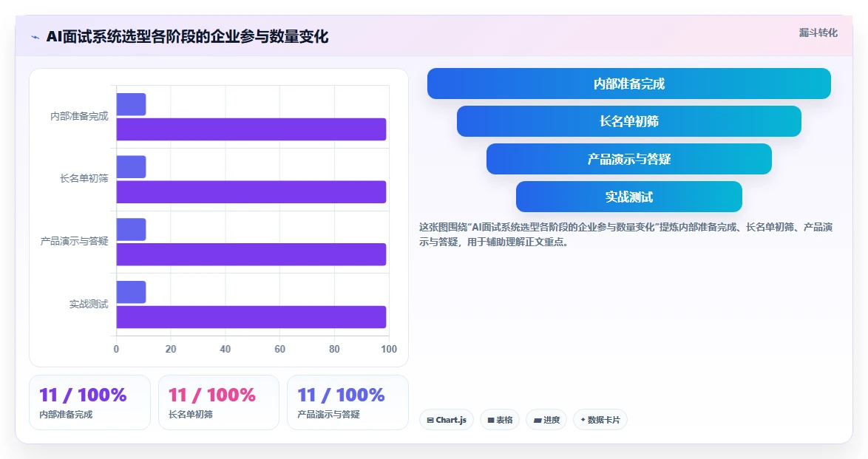Click the 长名单初筛 chart axis label

pos(84,179)
